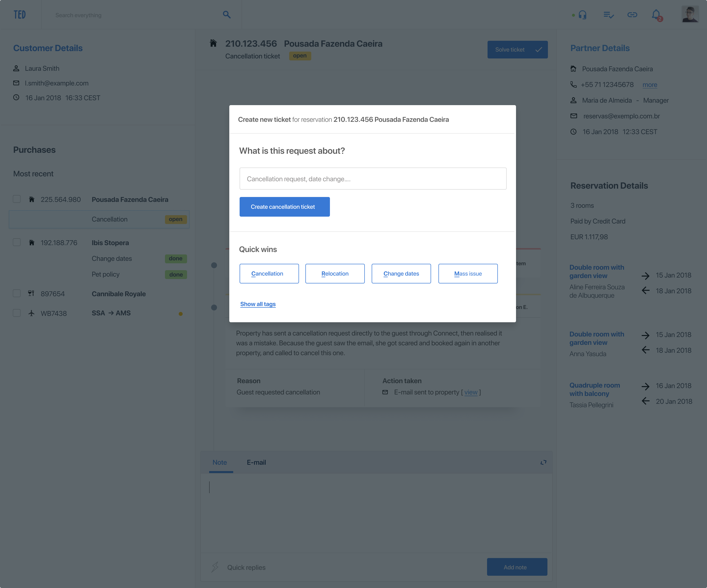Select checkbox for flight WB7438
Viewport: 707px width, 588px height.
pyautogui.click(x=16, y=313)
